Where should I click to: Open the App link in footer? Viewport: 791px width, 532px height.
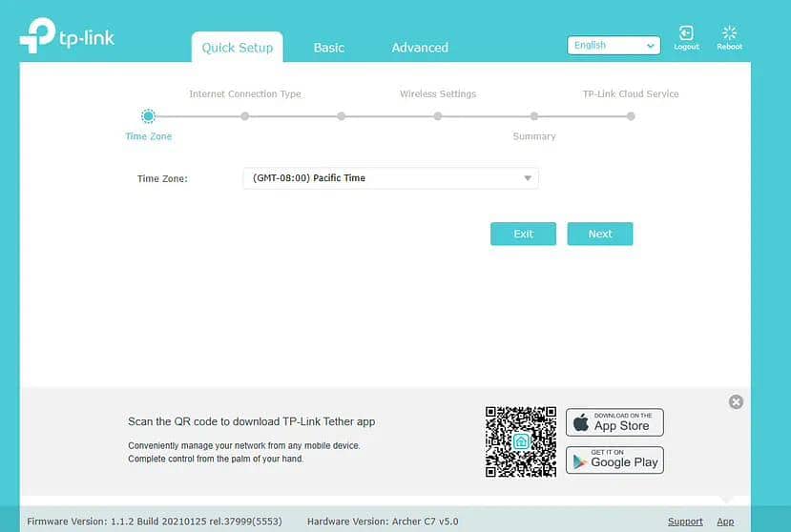click(725, 522)
